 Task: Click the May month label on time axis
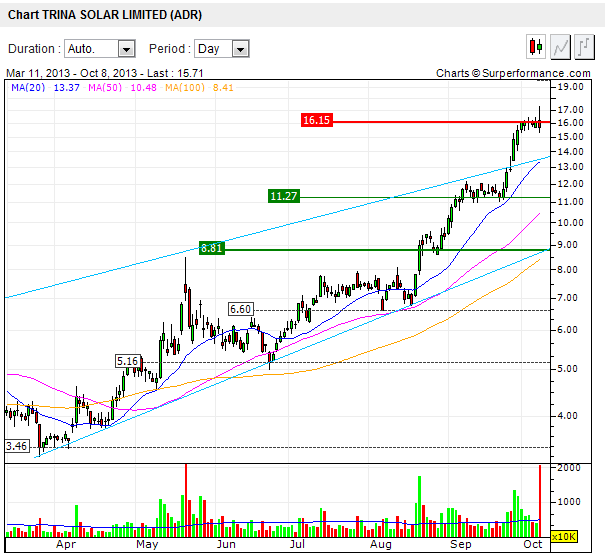(147, 545)
